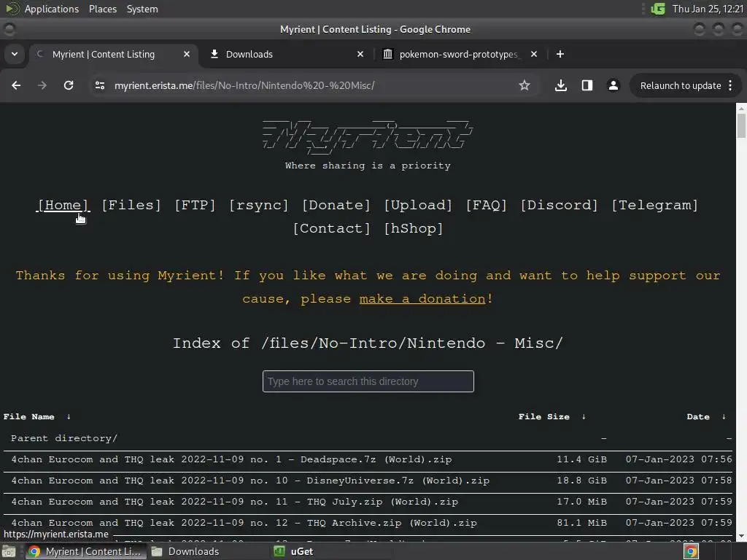Open the [rsync] link
Viewport: 747px width, 560px height.
coord(259,205)
